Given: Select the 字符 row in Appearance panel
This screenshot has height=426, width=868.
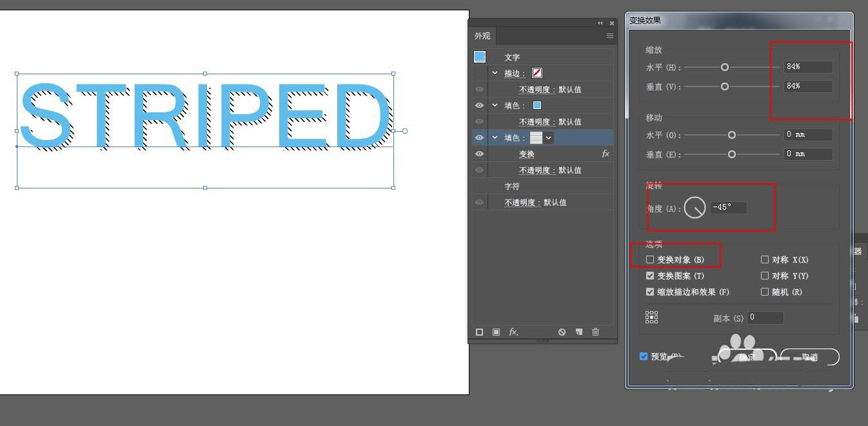Looking at the screenshot, I should pyautogui.click(x=542, y=187).
